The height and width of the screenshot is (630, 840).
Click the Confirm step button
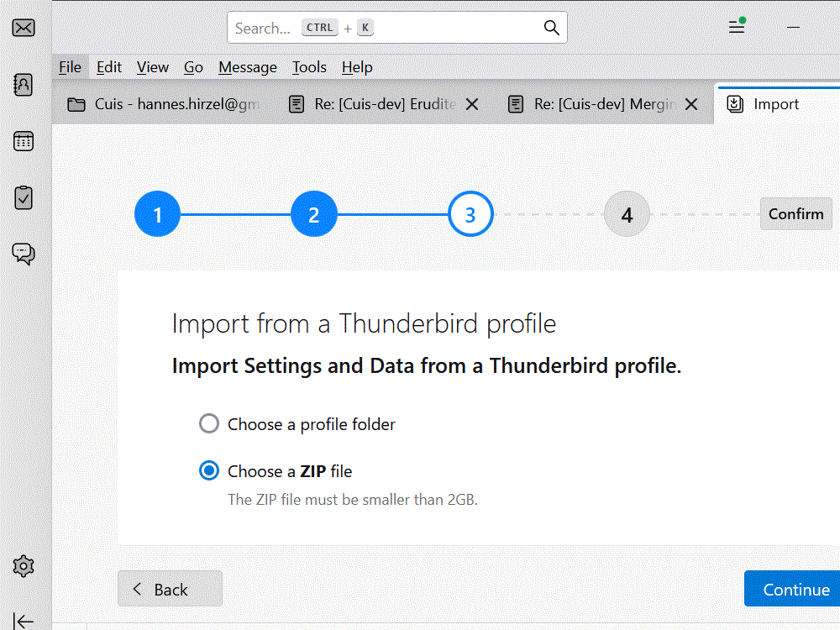point(796,213)
